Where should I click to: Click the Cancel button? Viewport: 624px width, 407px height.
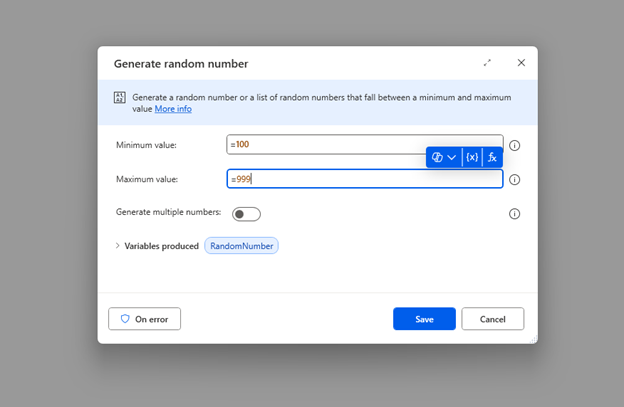coord(493,319)
